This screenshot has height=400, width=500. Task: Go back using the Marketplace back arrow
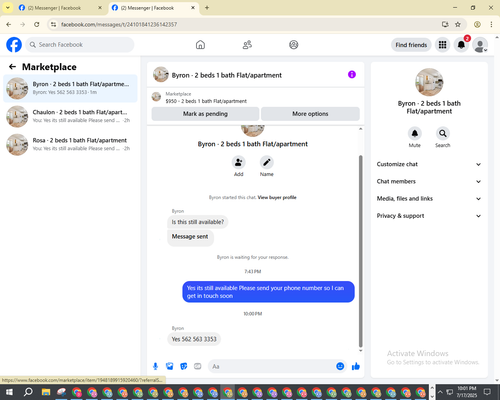[x=12, y=67]
